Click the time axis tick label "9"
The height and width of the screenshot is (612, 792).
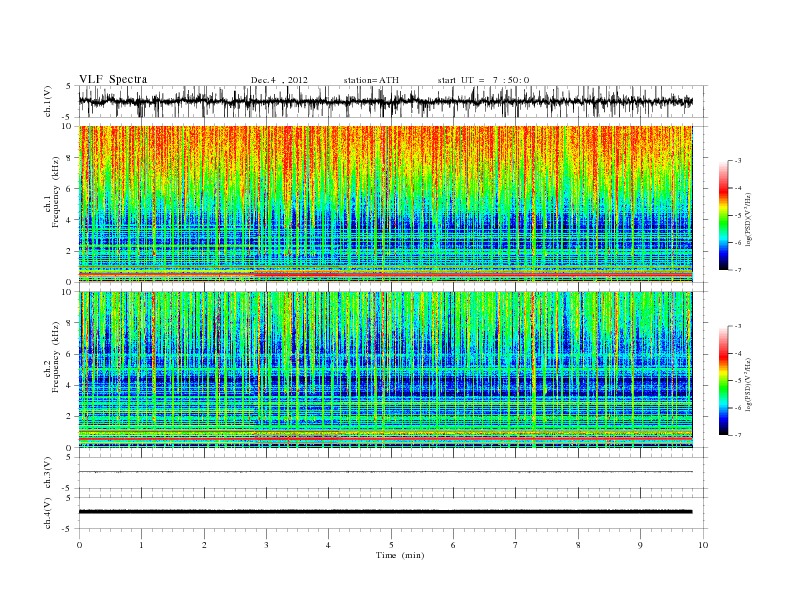pos(640,545)
